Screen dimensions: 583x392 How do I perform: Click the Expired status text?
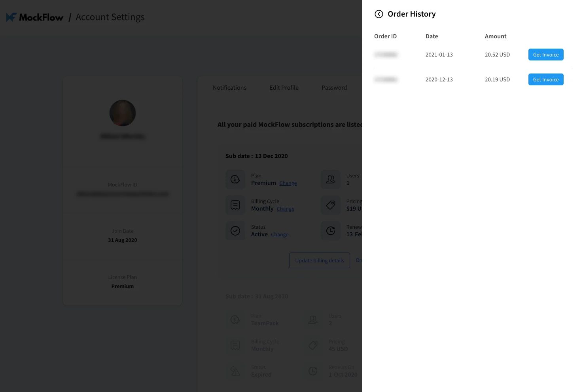click(x=261, y=375)
